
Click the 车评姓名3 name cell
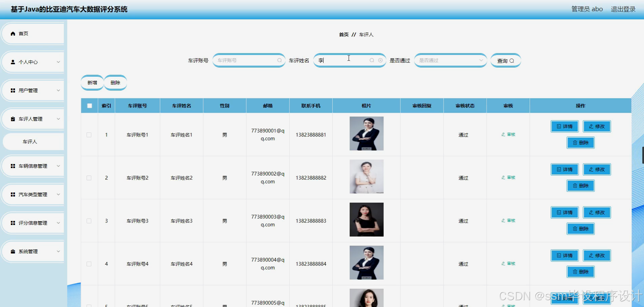point(181,221)
